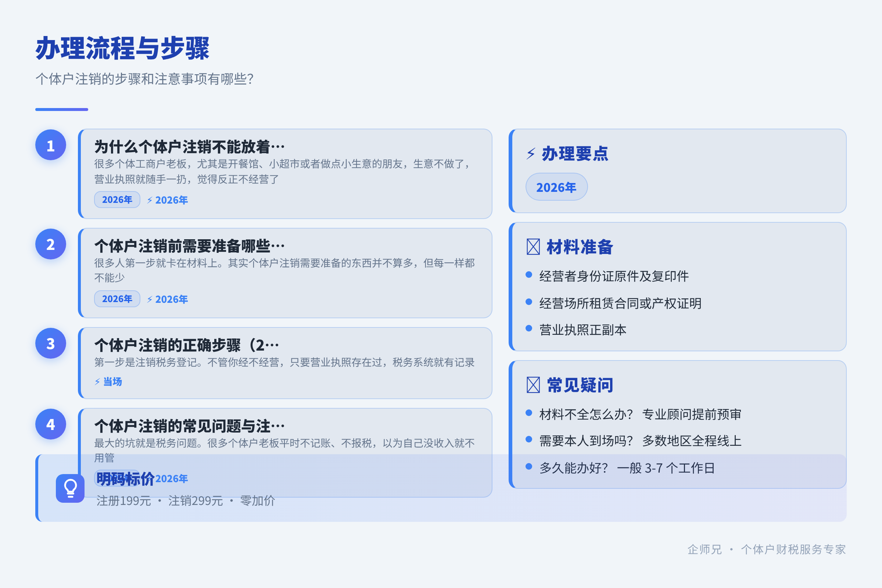Image resolution: width=882 pixels, height=588 pixels.
Task: Click footer text 企师兄 · 个体户财税服务专家
Action: pos(767,549)
